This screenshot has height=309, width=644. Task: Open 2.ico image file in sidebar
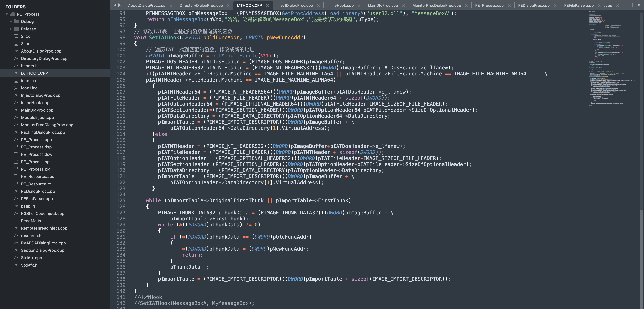pos(25,36)
